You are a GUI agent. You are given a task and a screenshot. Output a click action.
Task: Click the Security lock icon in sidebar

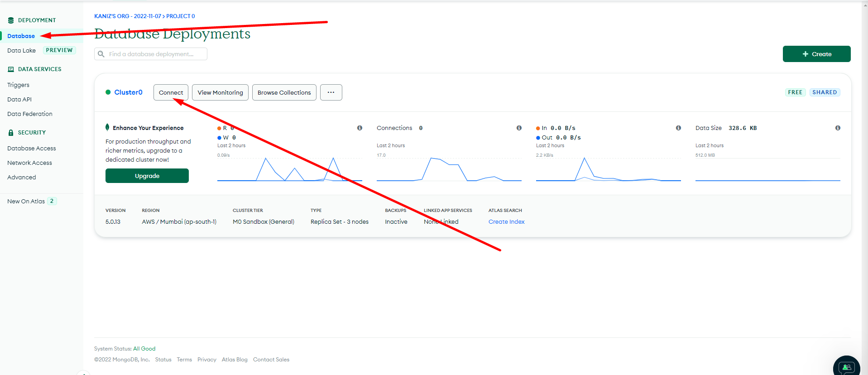pos(11,133)
